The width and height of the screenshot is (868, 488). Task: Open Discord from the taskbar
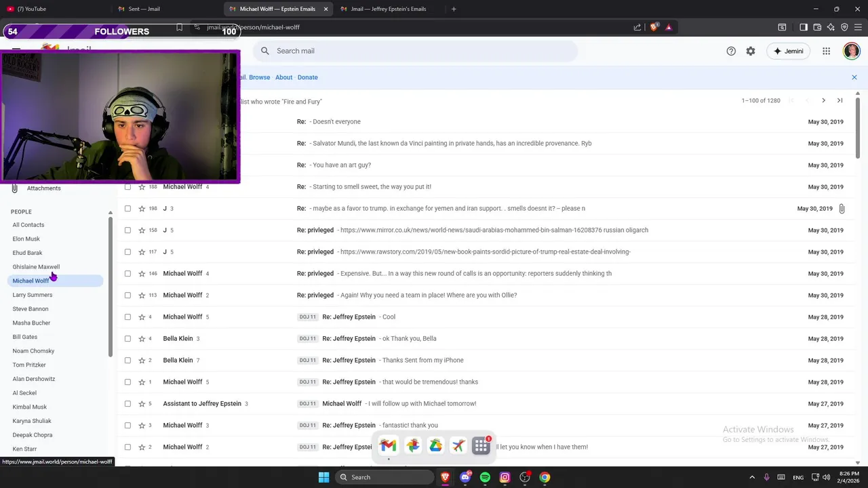465,477
